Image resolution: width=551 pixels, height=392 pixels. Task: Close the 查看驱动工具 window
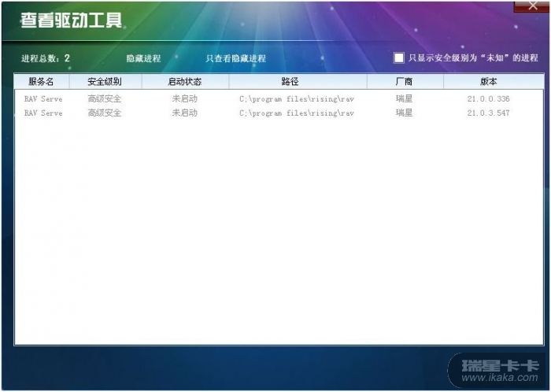pos(532,6)
